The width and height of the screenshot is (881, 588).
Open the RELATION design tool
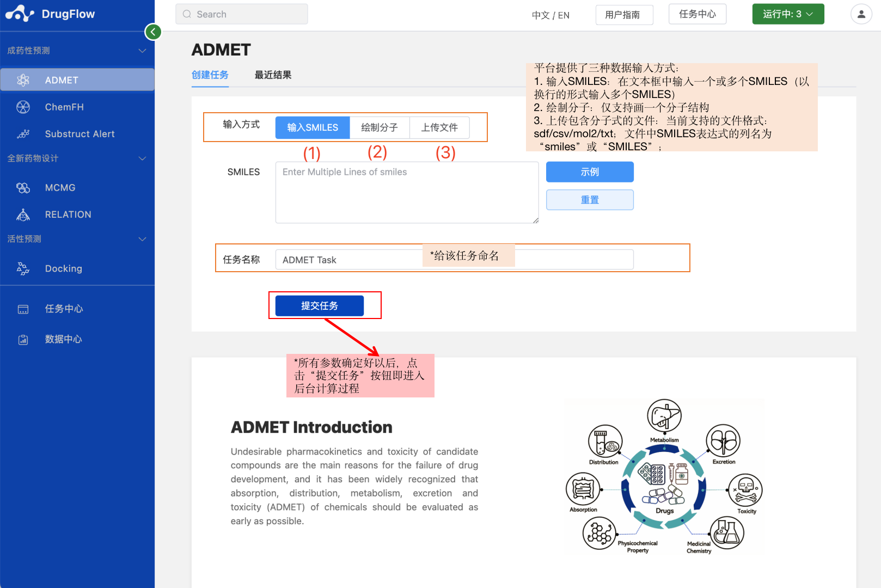(68, 214)
